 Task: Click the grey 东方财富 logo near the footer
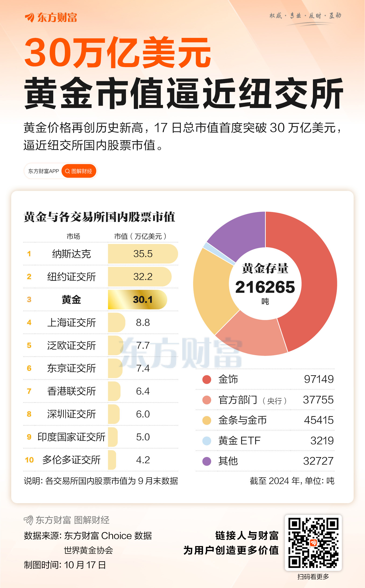point(28,520)
